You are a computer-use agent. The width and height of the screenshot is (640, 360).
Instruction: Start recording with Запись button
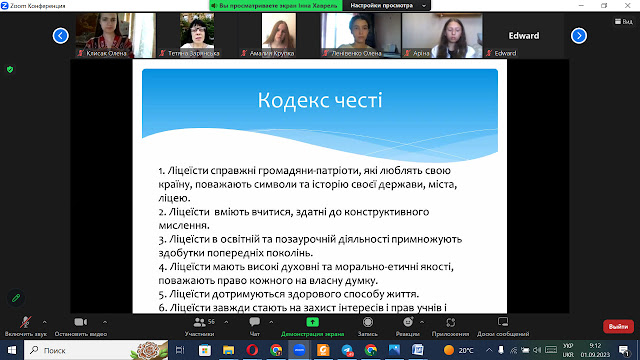tap(368, 326)
